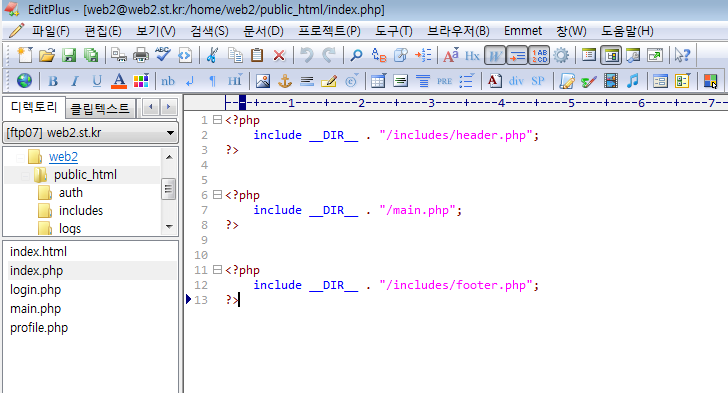
Task: Create a new file with New icon
Action: (25, 55)
